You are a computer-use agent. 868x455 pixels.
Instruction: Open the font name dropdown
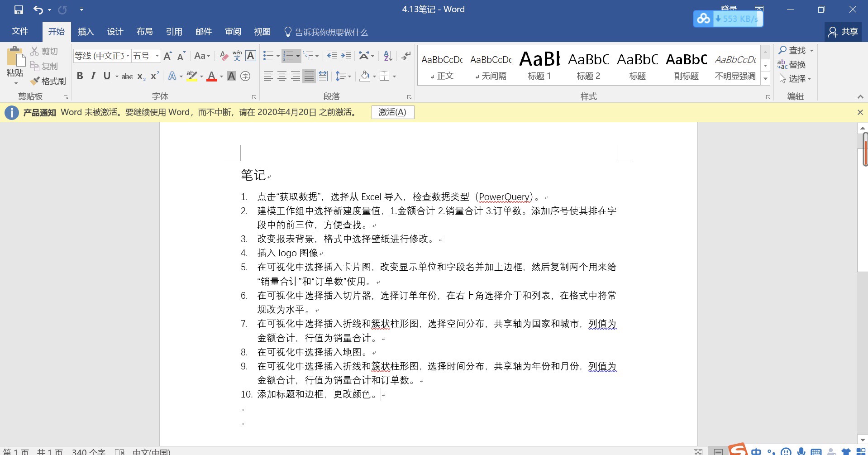tap(128, 56)
